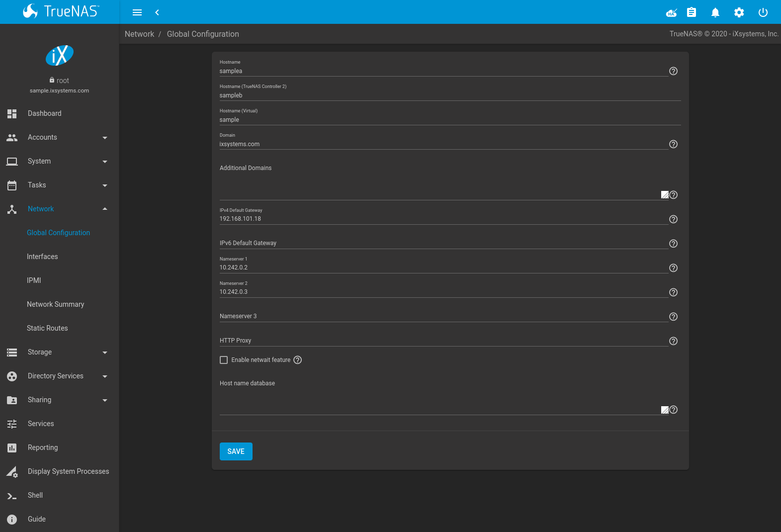Viewport: 781px width, 532px height.
Task: Show help for the Domain field
Action: click(673, 144)
